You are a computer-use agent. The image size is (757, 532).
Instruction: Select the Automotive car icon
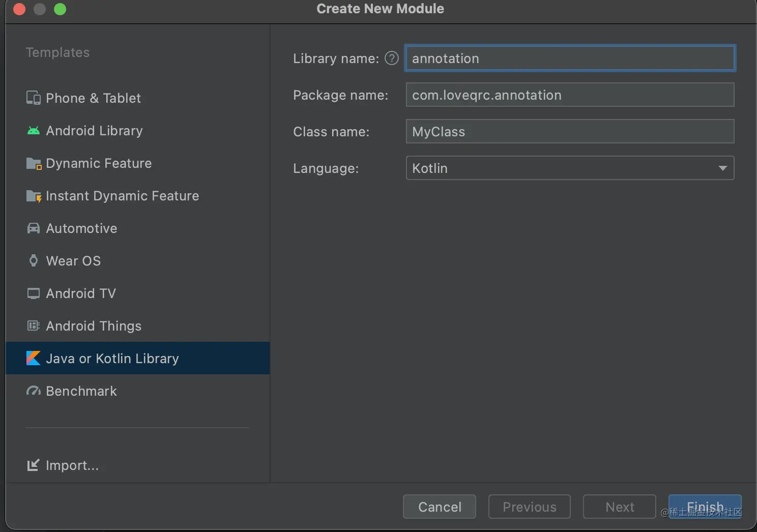(33, 228)
